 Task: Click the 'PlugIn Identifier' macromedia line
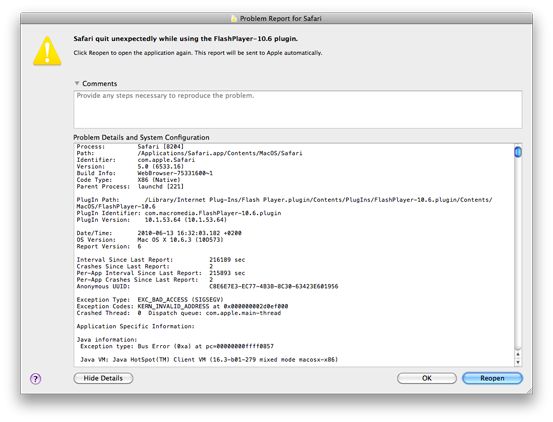[x=179, y=213]
